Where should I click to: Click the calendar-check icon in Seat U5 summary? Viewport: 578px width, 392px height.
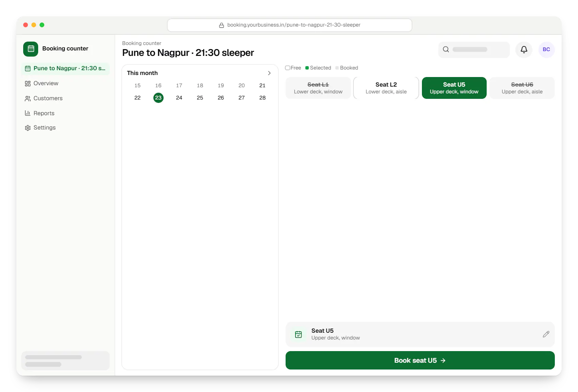click(299, 334)
